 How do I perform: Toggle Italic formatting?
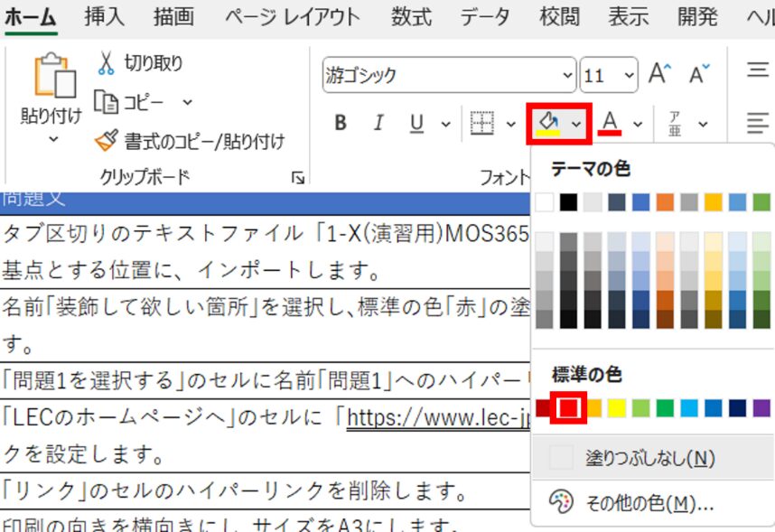[x=378, y=123]
